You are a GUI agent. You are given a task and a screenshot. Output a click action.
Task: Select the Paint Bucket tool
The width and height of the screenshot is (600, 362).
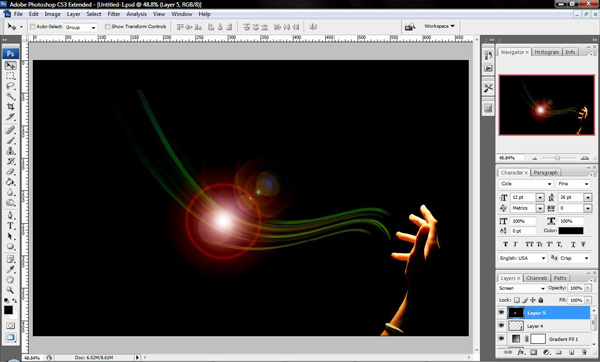[x=10, y=182]
